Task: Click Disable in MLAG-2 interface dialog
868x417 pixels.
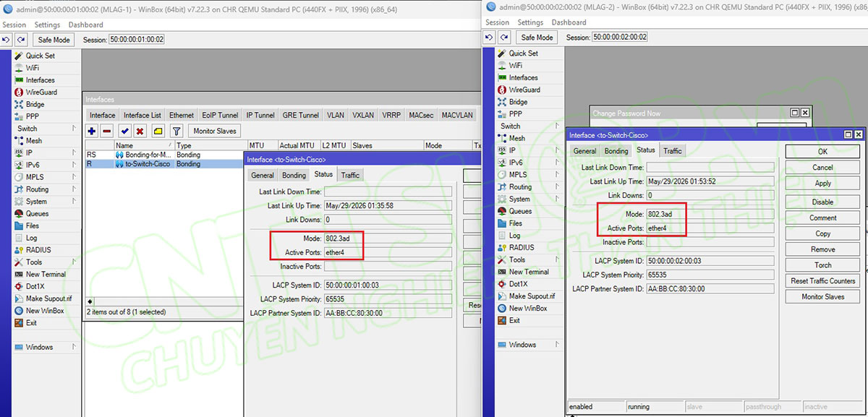Action: tap(823, 202)
